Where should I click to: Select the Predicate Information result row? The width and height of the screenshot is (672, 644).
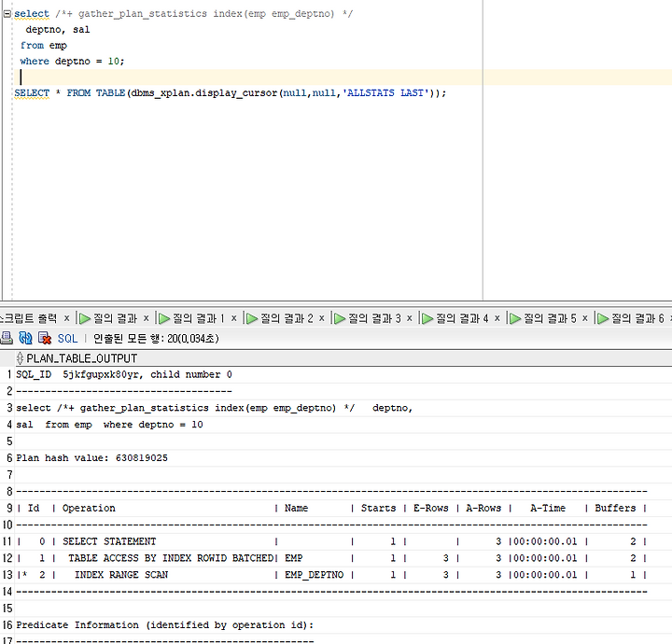click(165, 625)
